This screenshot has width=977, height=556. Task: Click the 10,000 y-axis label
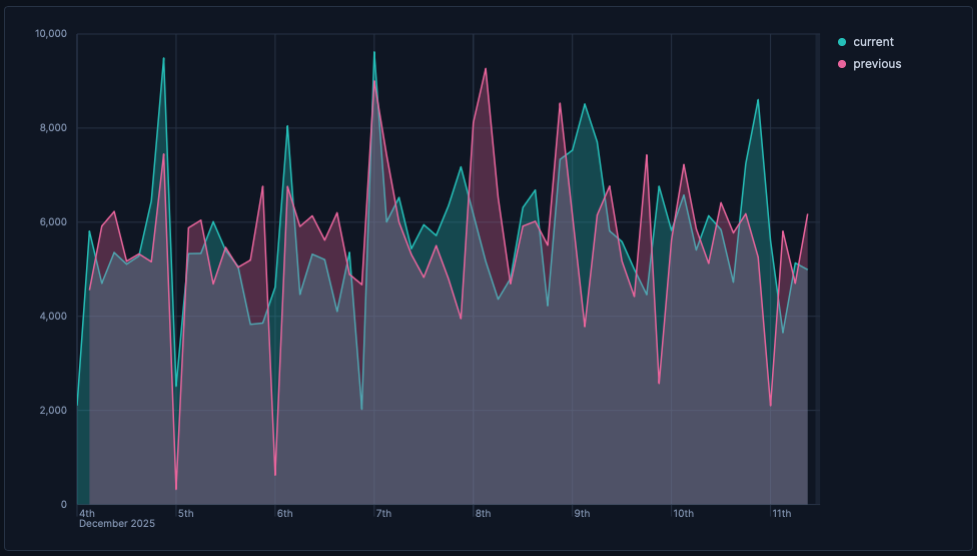[50, 34]
